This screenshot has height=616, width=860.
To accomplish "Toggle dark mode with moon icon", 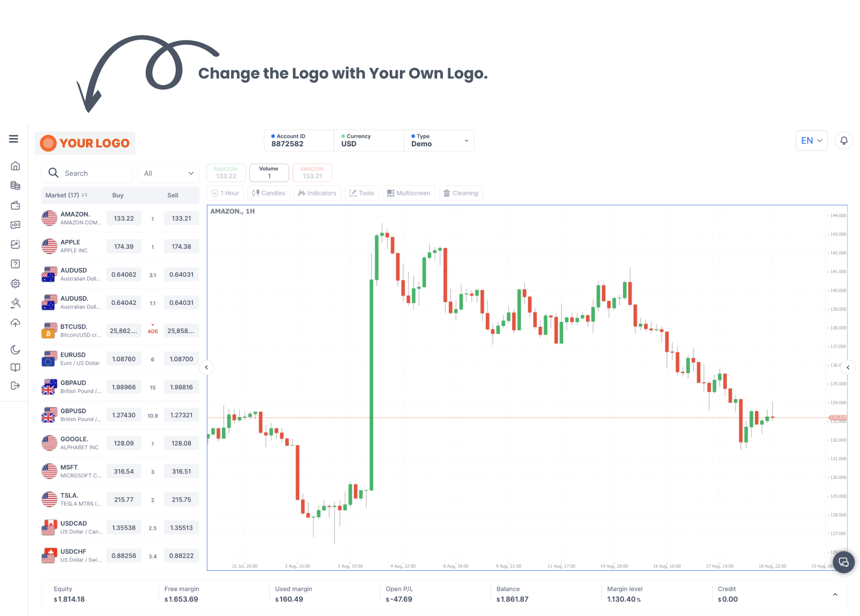I will [x=16, y=350].
